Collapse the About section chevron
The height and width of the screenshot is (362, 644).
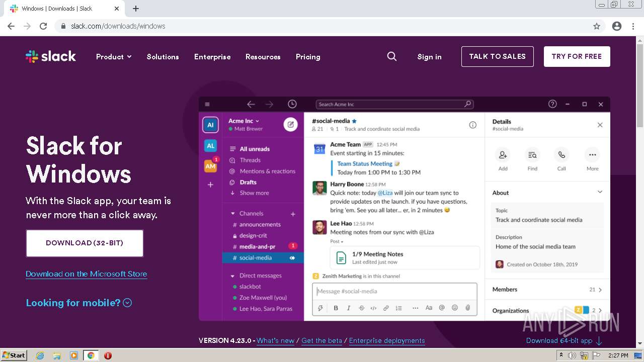click(600, 192)
